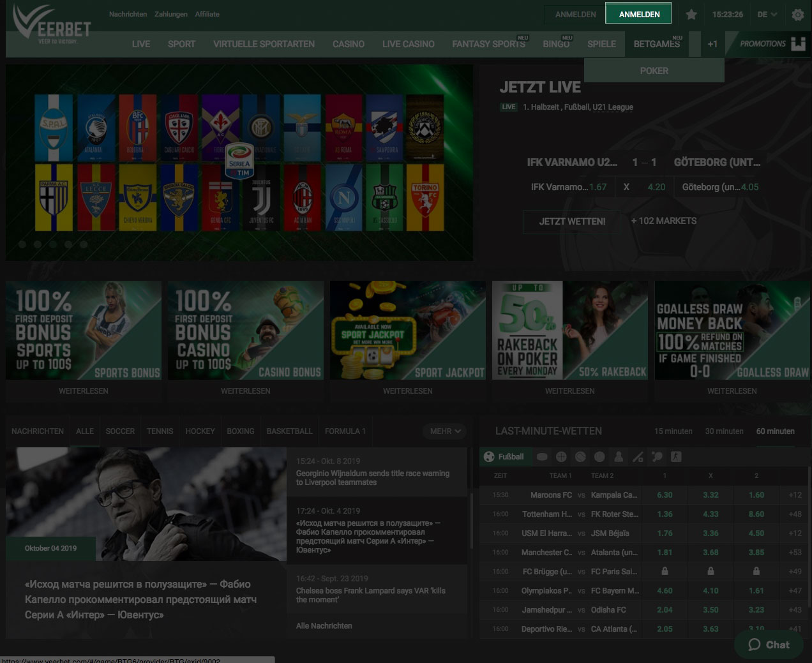Open CASINO menu item

pyautogui.click(x=349, y=44)
